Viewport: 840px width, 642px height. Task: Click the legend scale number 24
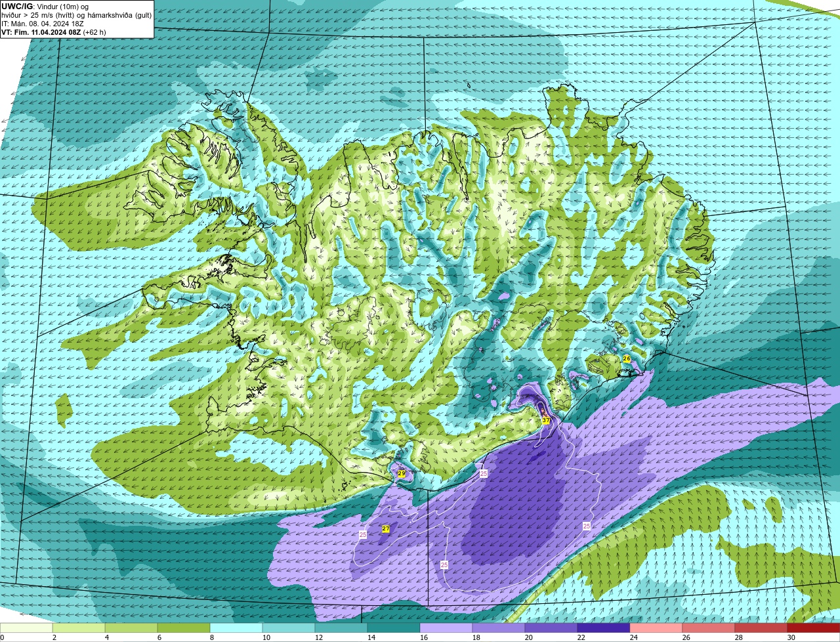point(634,637)
